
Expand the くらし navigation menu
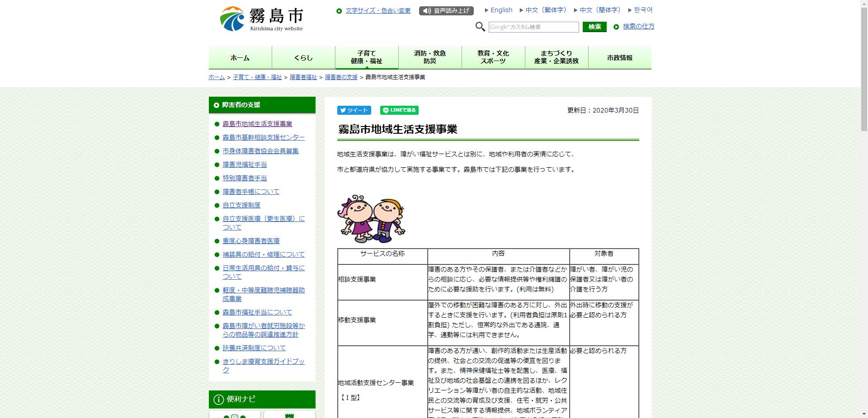click(303, 58)
